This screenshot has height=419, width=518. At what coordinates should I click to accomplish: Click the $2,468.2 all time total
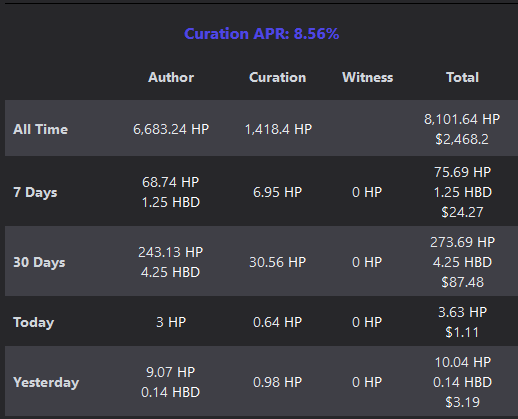click(x=462, y=139)
